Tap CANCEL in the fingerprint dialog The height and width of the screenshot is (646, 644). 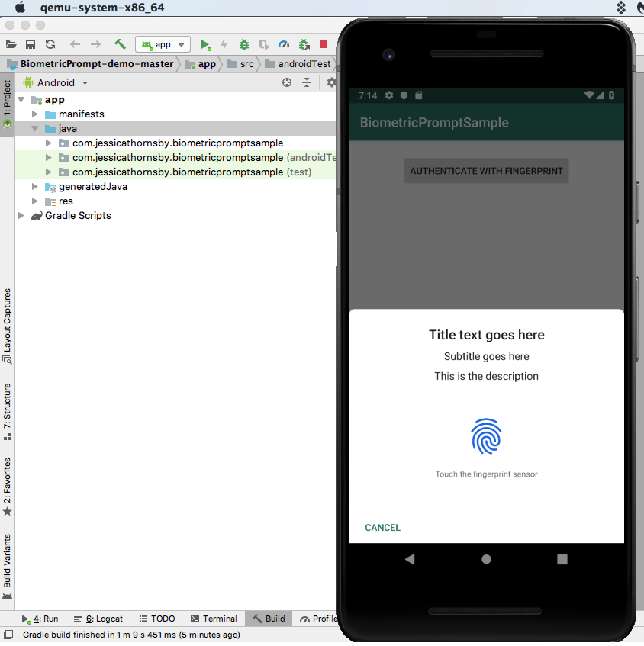(x=382, y=528)
